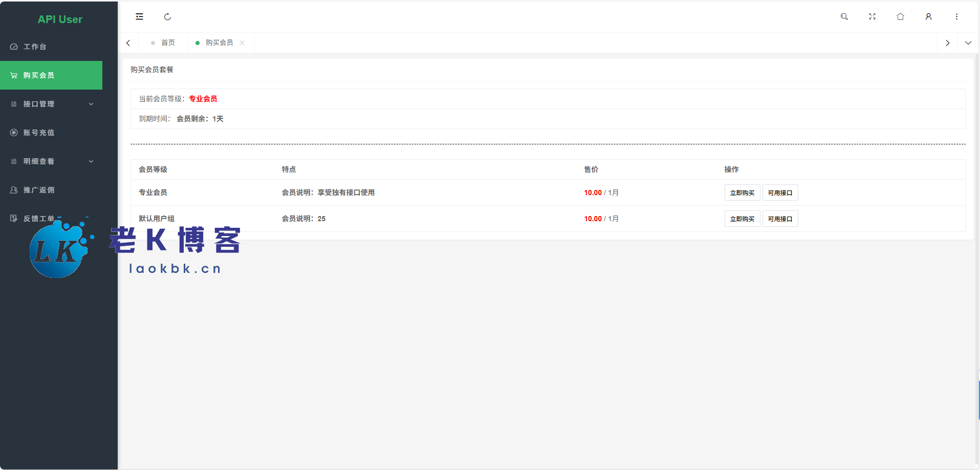
Task: Click the API User logo title
Action: (60, 19)
